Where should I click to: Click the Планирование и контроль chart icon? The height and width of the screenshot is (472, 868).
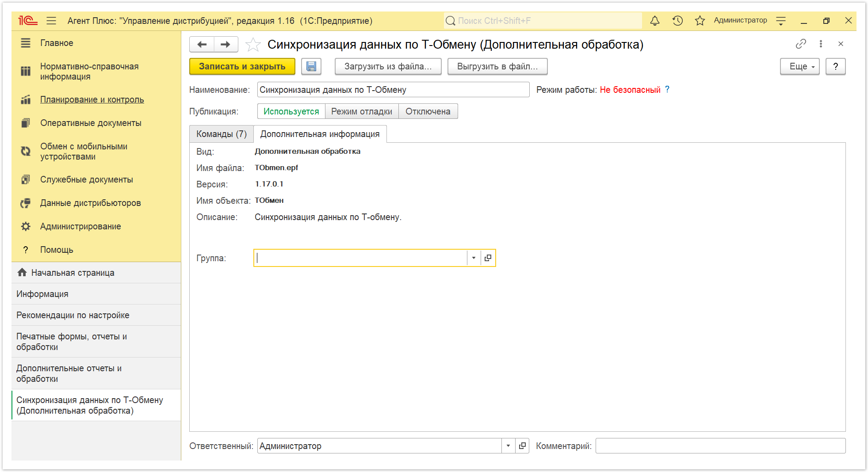pos(26,99)
